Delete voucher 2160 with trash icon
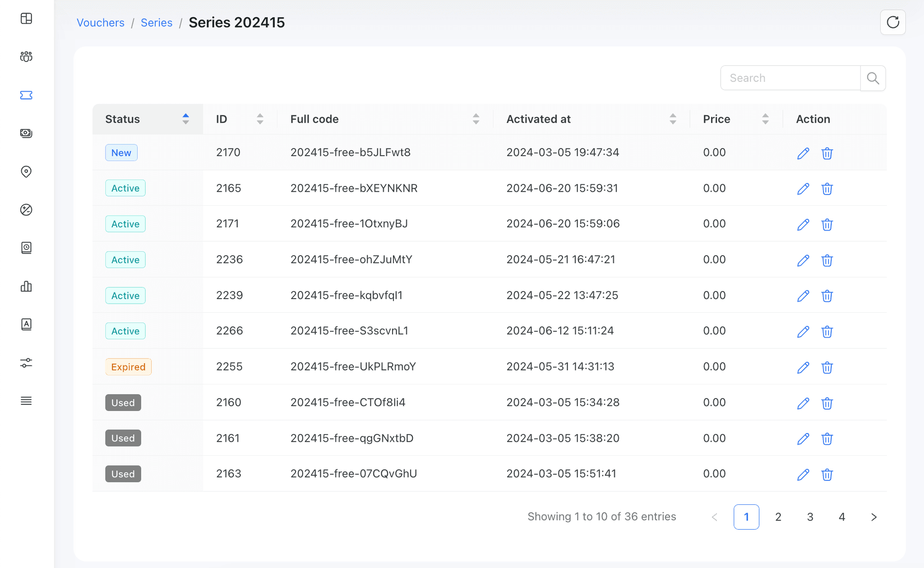This screenshot has height=568, width=924. [x=827, y=403]
